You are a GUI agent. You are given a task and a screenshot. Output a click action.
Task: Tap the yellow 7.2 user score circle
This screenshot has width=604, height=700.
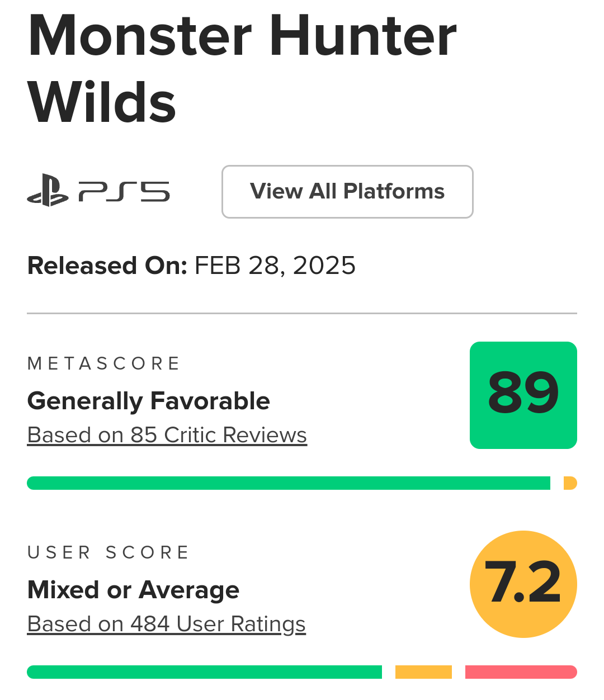[523, 584]
